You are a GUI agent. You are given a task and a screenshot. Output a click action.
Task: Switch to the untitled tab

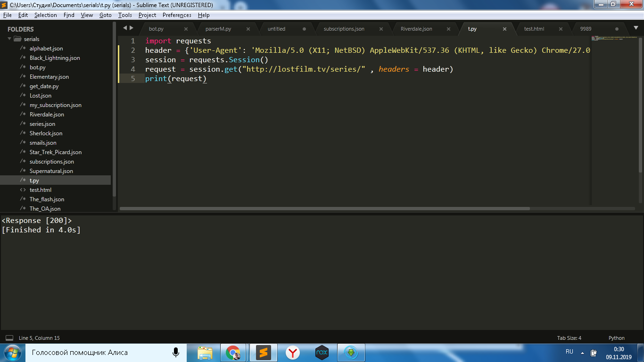pos(276,29)
